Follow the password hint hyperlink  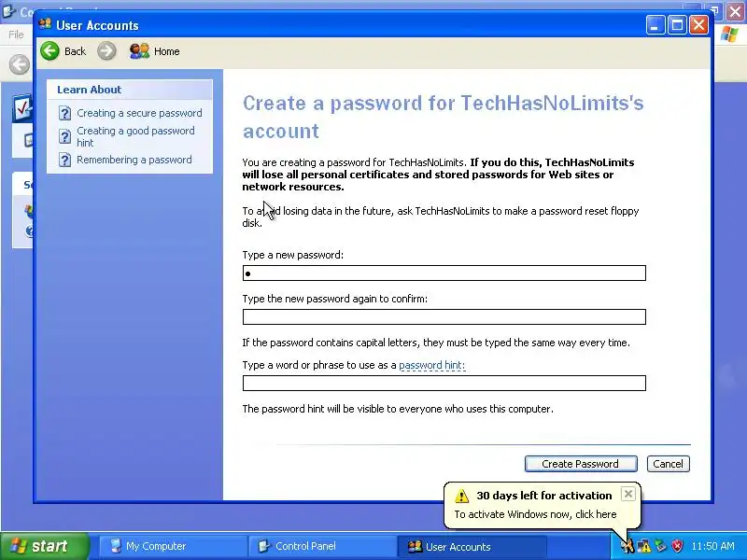tap(431, 365)
